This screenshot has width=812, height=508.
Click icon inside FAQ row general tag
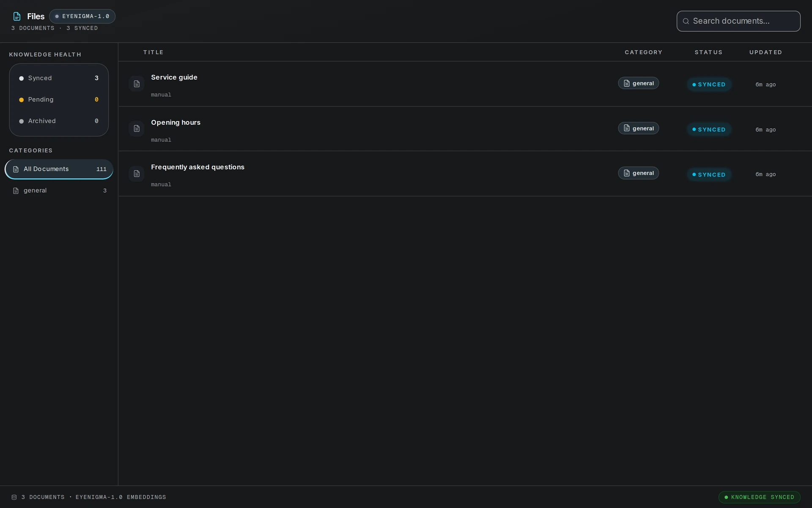627,173
